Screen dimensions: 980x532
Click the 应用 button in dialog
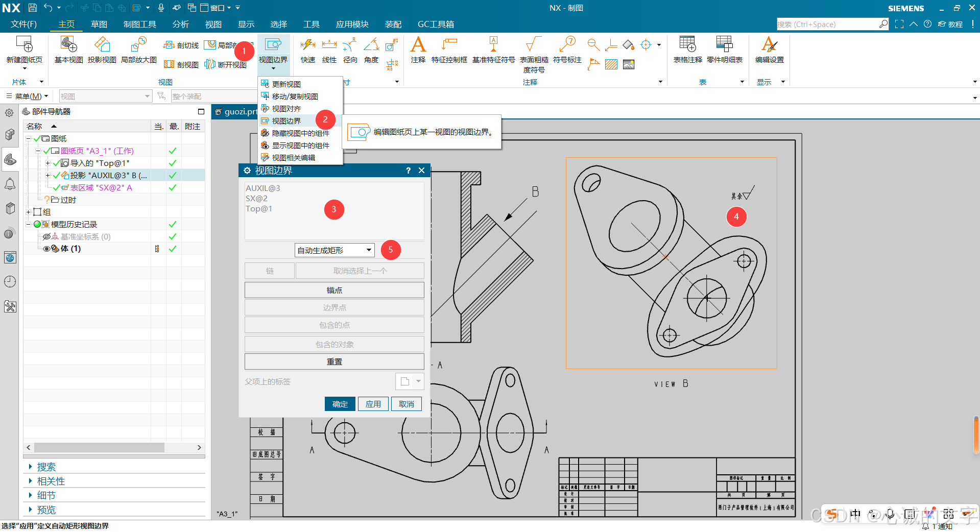click(x=373, y=404)
